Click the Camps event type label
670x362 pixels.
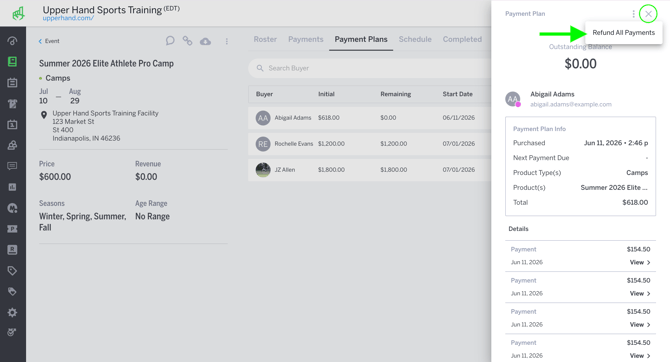click(58, 78)
